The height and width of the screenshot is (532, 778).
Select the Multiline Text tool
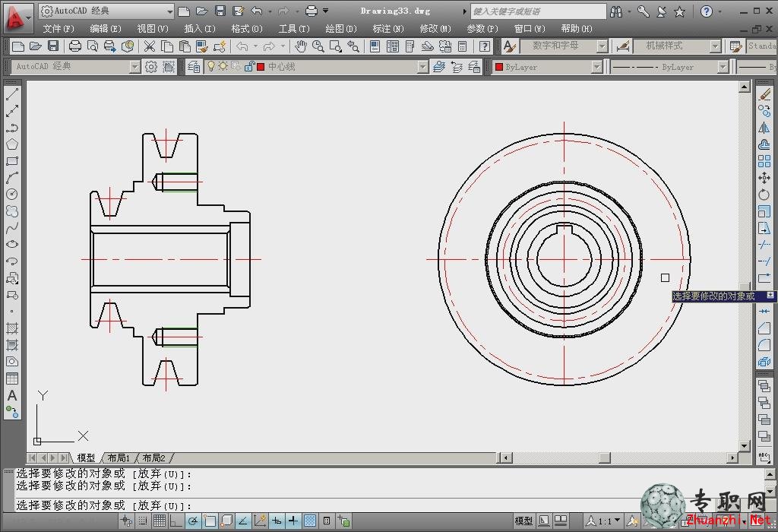pyautogui.click(x=12, y=395)
